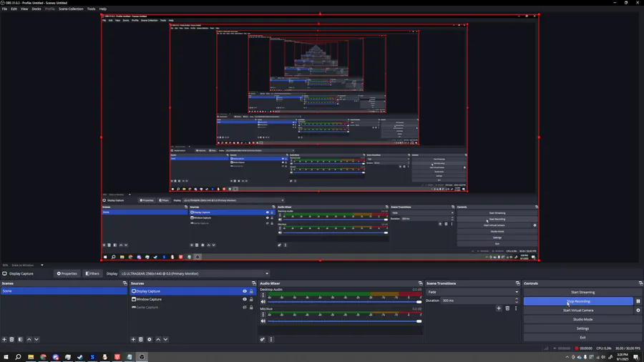The height and width of the screenshot is (362, 644).
Task: Mute Desktop Audio speaker icon
Action: point(263,302)
